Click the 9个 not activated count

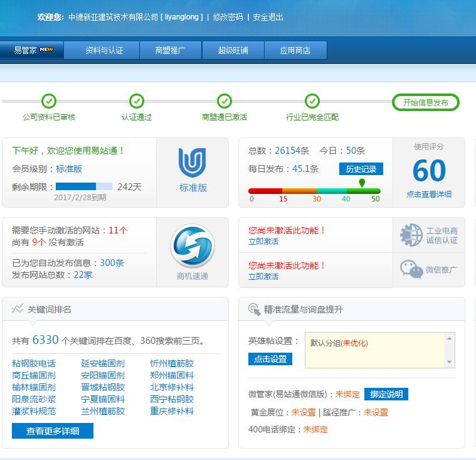(x=39, y=242)
